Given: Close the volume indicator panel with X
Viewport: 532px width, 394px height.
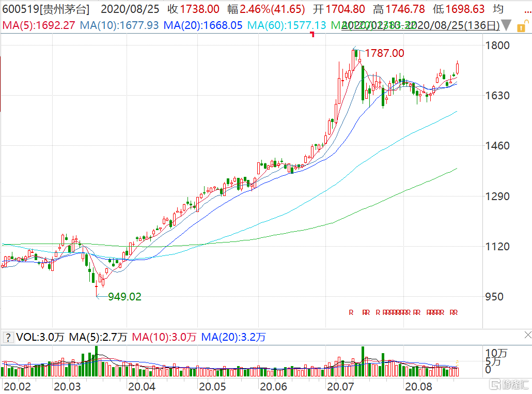Looking at the screenshot, I should click(527, 335).
